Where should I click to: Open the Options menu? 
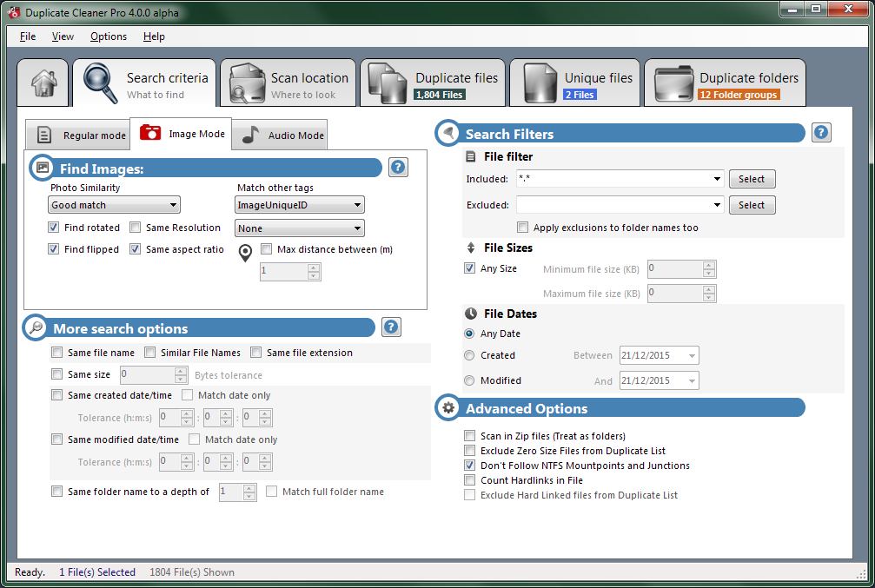(x=109, y=36)
